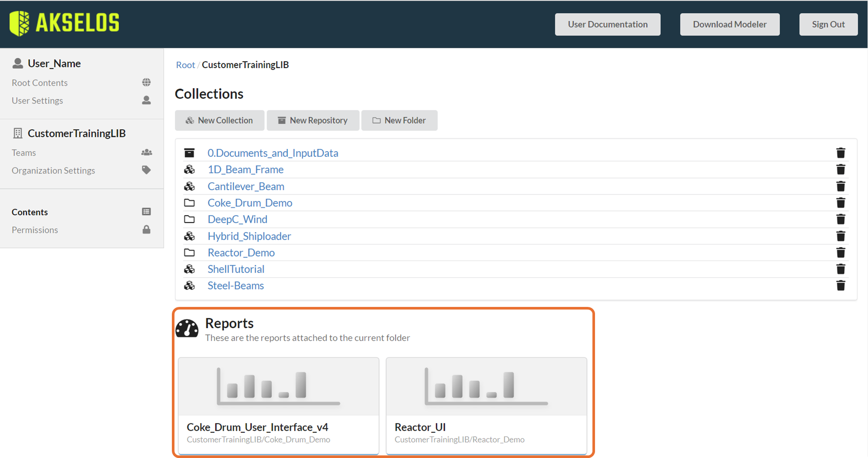
Task: Open the ShellTutorial collection
Action: pyautogui.click(x=236, y=269)
